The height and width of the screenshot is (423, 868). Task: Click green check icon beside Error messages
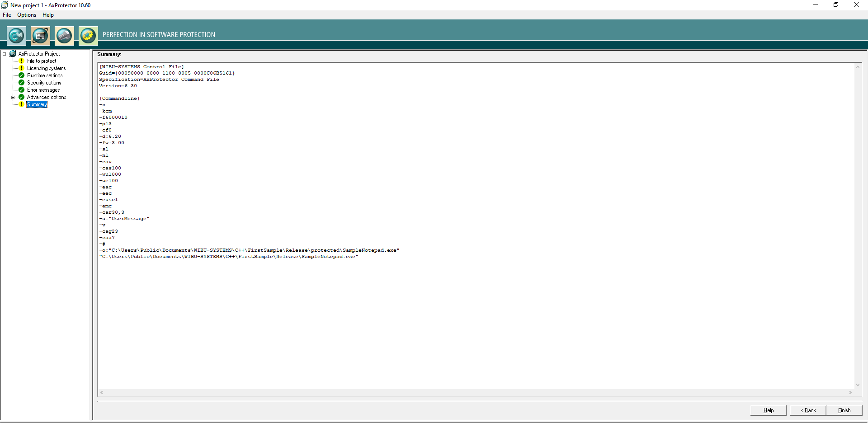[21, 90]
